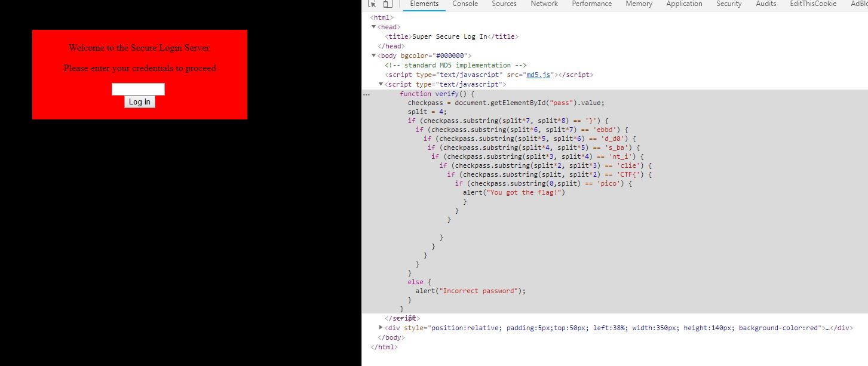
Task: Click the ellipsis beside function verify line
Action: pyautogui.click(x=366, y=94)
